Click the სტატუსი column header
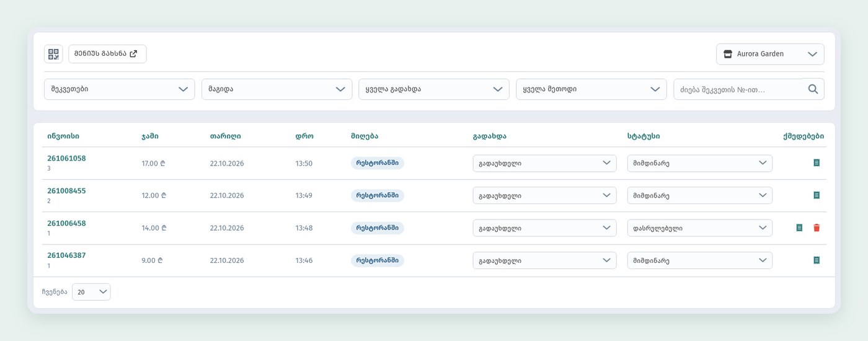 coord(644,136)
